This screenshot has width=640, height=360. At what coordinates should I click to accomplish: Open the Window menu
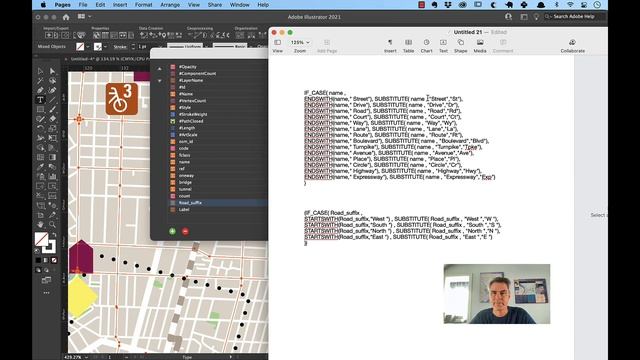pyautogui.click(x=240, y=5)
